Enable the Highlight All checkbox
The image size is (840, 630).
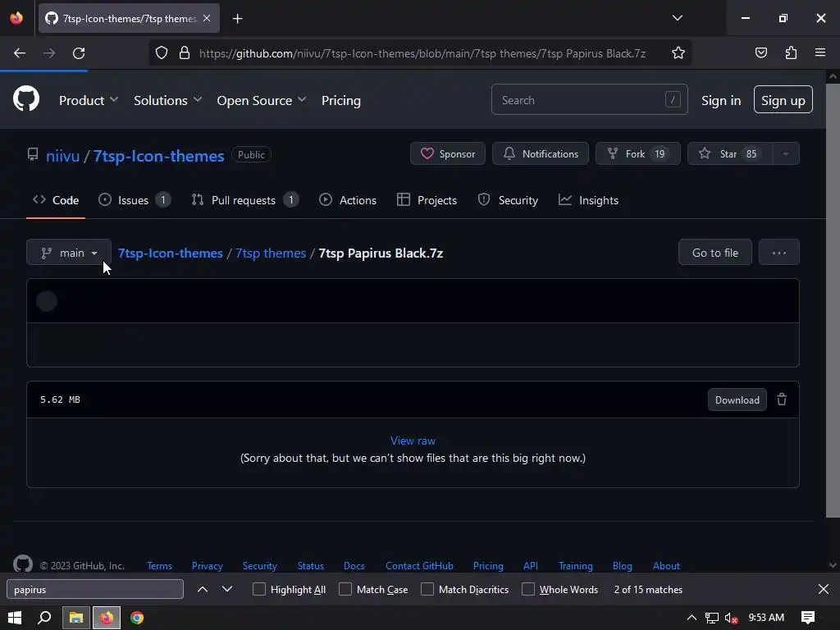tap(258, 589)
